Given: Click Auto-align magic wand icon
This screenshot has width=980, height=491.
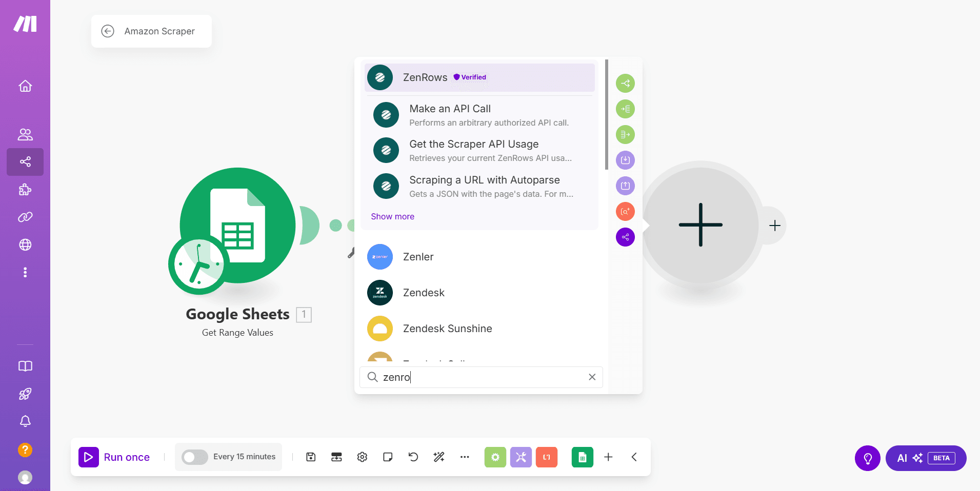Looking at the screenshot, I should click(x=439, y=457).
